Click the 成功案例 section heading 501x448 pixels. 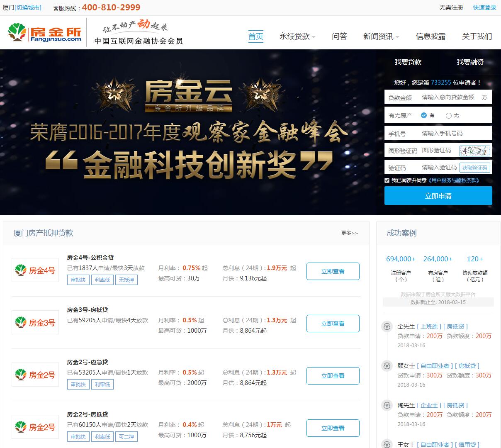[x=401, y=233]
